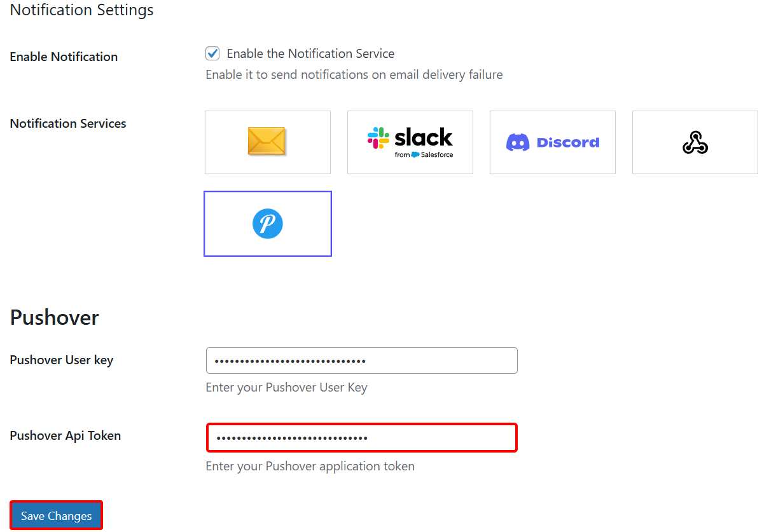
Task: Click the 'Notification Settings' page heading
Action: point(82,10)
